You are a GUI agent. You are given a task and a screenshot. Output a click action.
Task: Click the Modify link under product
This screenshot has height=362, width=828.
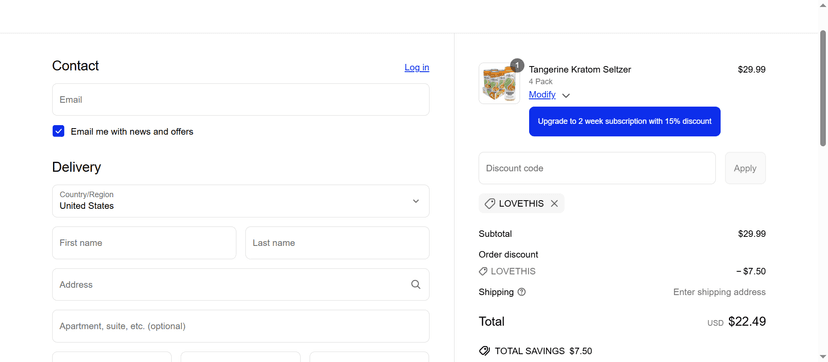tap(542, 94)
